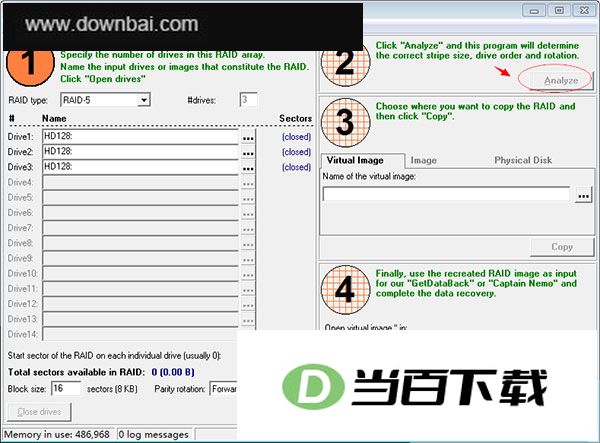
Task: Click the Drive14 name field
Action: click(x=140, y=334)
